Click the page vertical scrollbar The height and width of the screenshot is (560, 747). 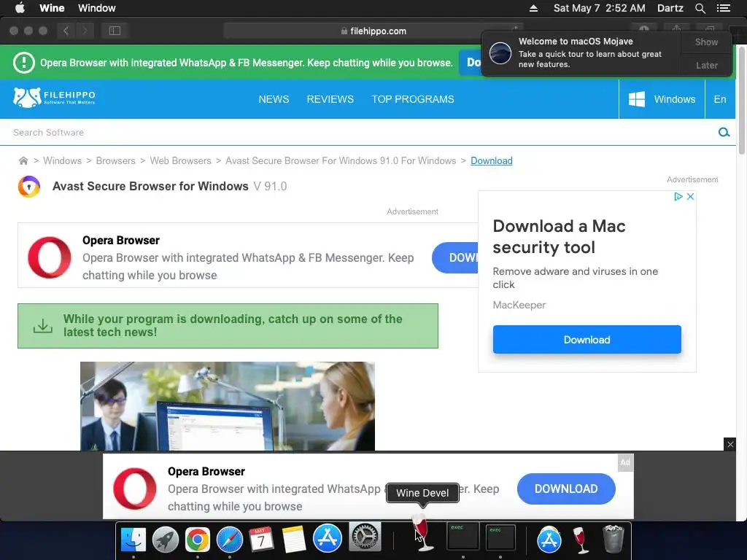tap(742, 100)
